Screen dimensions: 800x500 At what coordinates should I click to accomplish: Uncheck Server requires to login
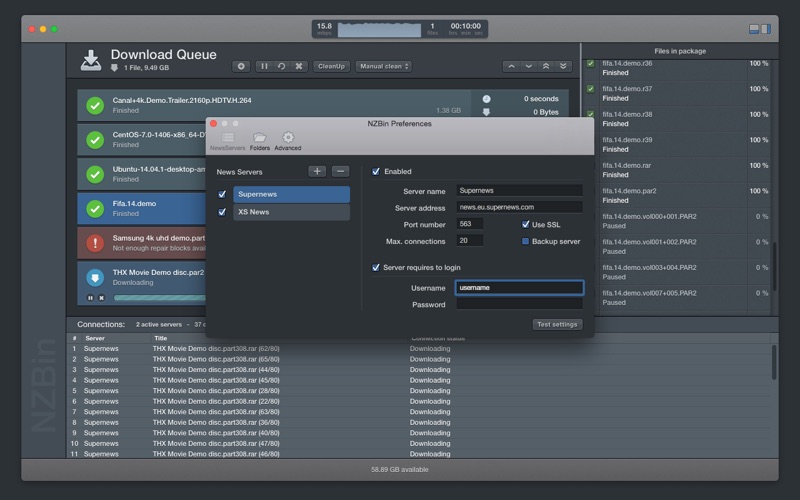[x=376, y=268]
